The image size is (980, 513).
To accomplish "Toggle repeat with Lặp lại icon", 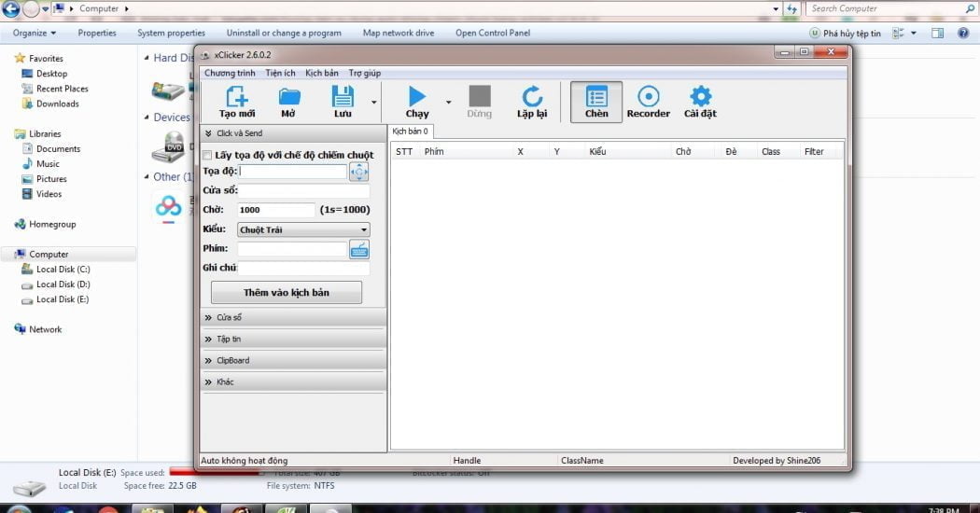I will pyautogui.click(x=532, y=102).
